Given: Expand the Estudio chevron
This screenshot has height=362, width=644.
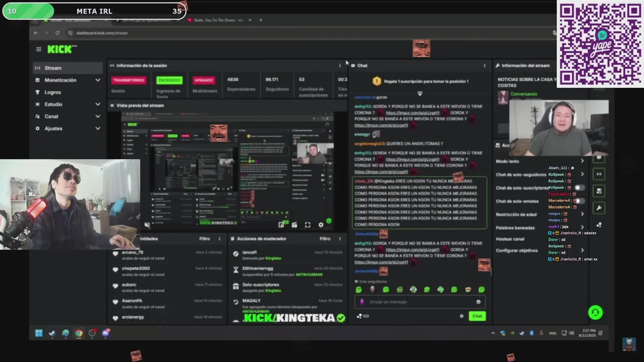Looking at the screenshot, I should (x=98, y=104).
